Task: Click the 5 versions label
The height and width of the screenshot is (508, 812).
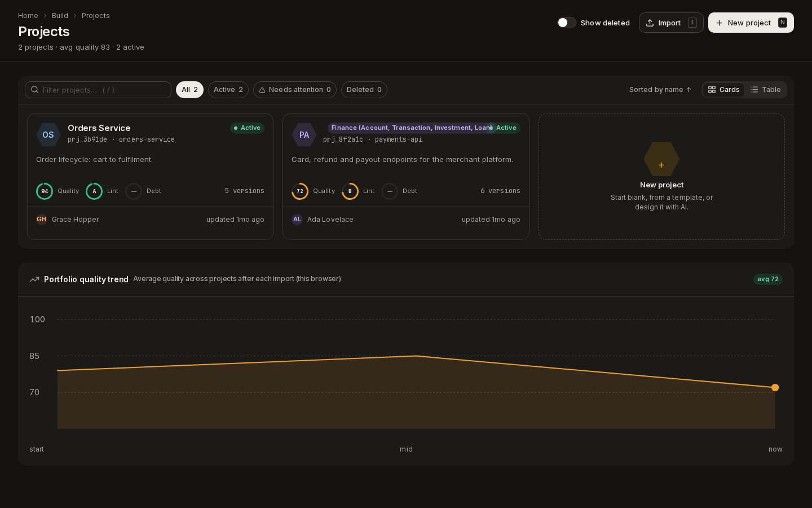Action: [x=245, y=191]
